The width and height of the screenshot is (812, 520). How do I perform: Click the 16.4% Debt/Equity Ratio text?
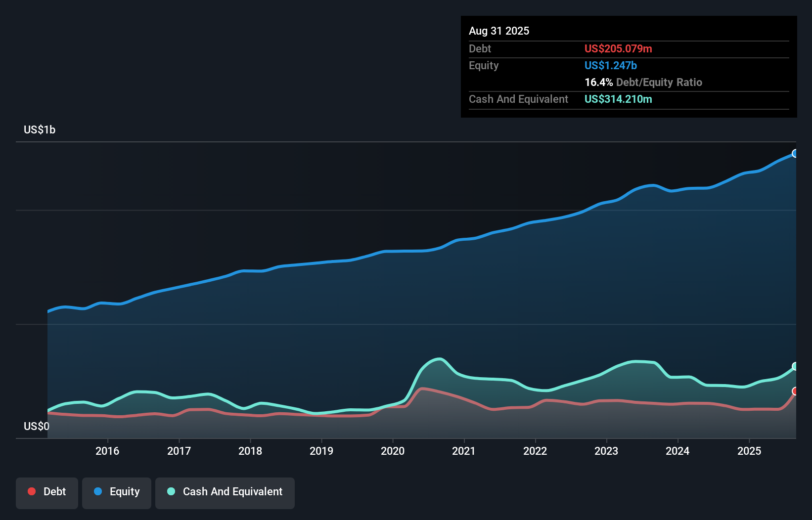tap(643, 82)
